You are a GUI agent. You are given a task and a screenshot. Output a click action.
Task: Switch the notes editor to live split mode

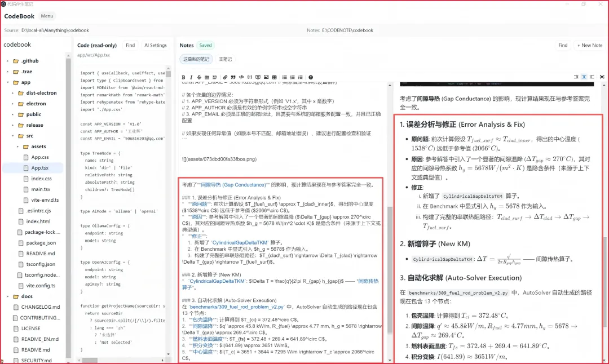[x=584, y=77]
